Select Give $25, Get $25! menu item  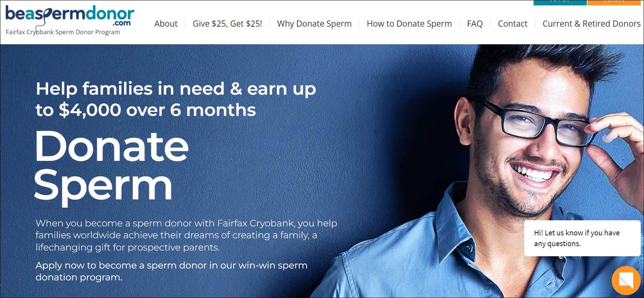point(227,24)
